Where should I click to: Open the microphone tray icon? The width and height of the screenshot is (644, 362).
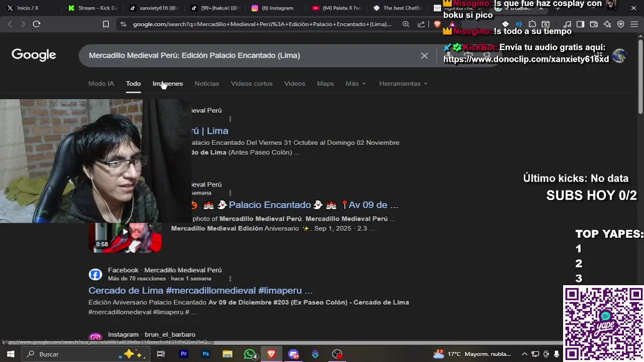556,354
